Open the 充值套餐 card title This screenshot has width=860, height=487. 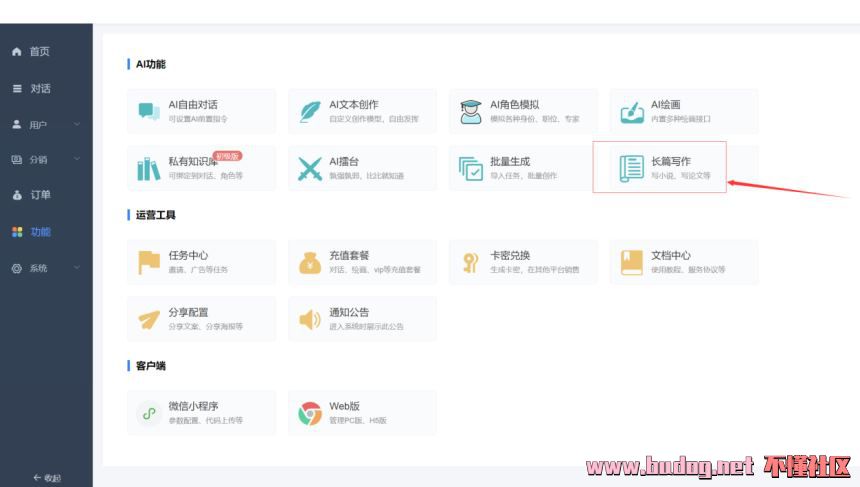click(x=349, y=255)
